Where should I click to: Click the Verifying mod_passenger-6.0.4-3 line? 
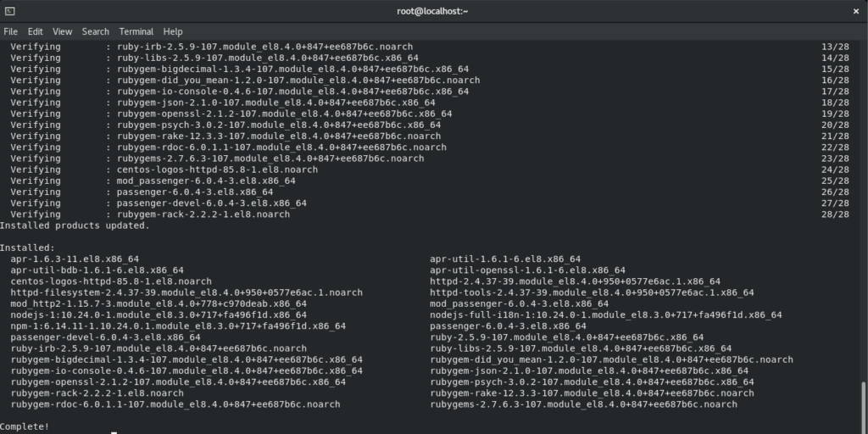point(430,181)
